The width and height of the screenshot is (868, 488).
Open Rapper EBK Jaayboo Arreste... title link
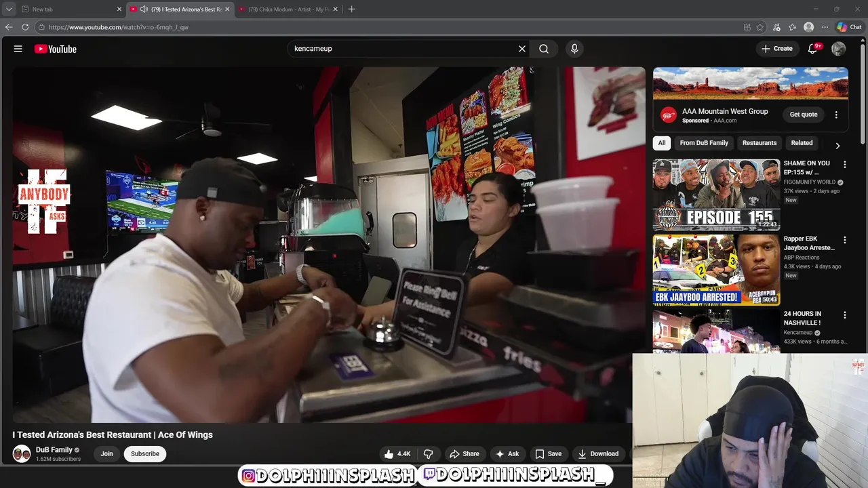click(x=809, y=243)
